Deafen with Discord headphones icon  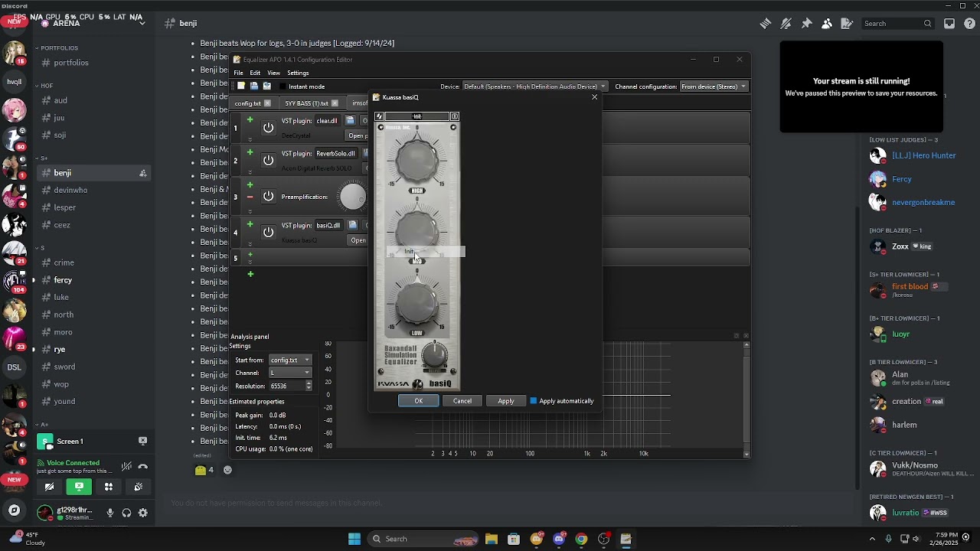click(126, 513)
